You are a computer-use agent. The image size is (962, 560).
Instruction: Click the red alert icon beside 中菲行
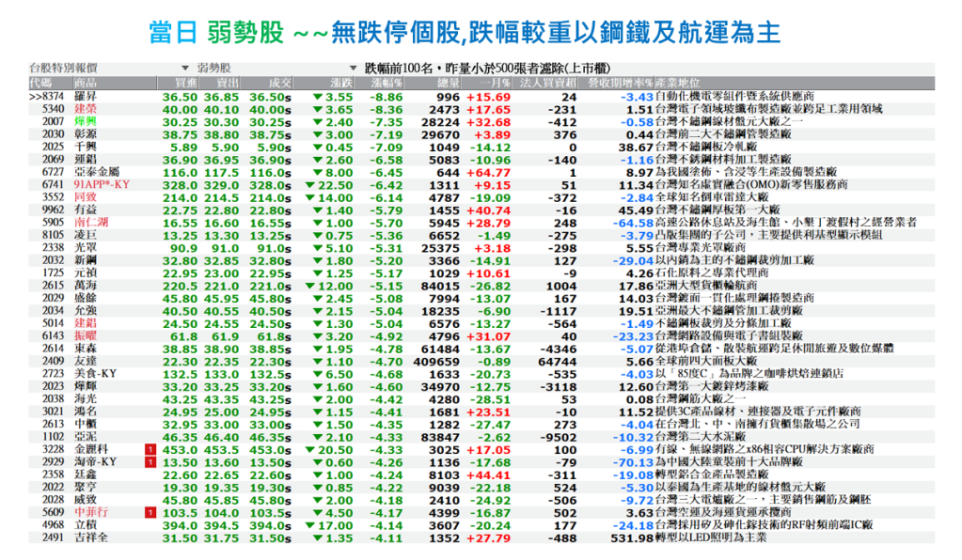[148, 512]
